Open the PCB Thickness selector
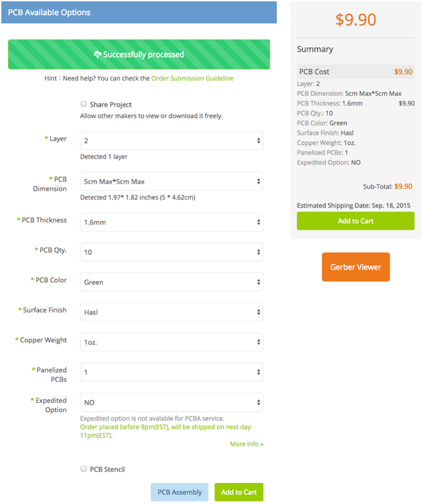 (171, 222)
